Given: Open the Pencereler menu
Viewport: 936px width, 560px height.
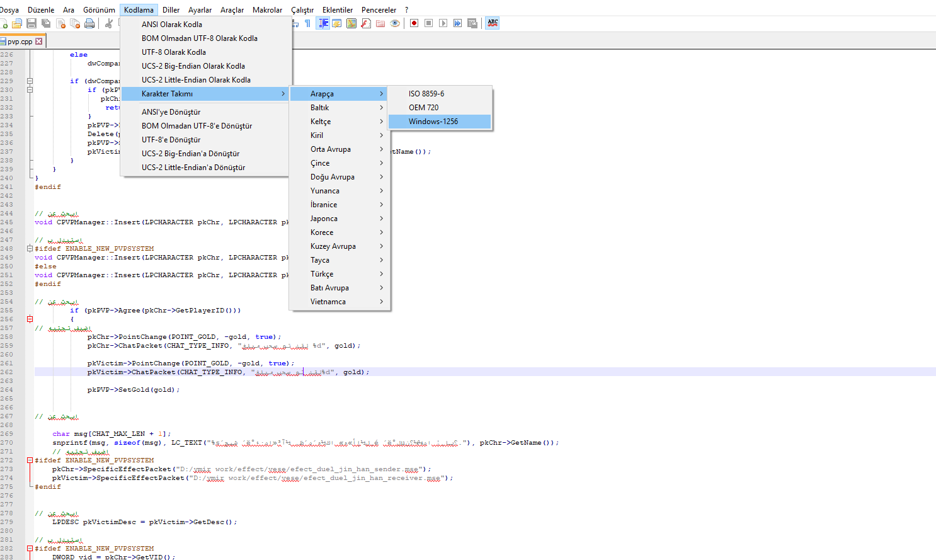Looking at the screenshot, I should (x=379, y=10).
